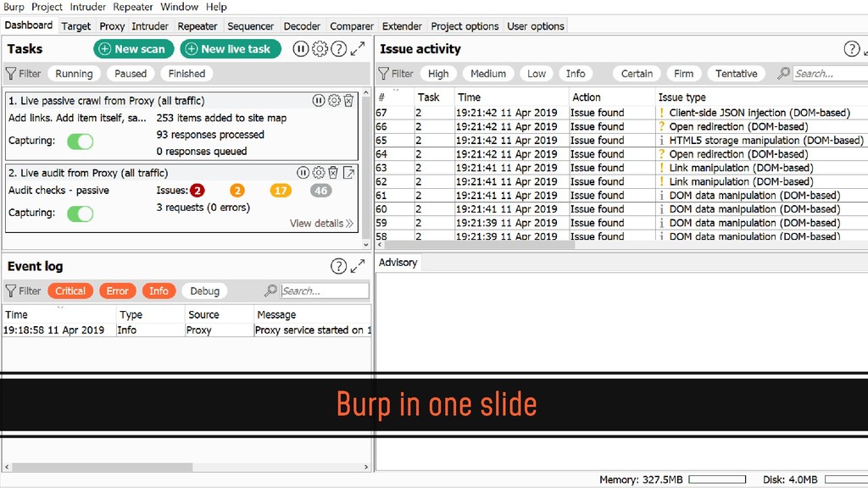This screenshot has width=868, height=488.
Task: Select issue row 65 HTML5 storage manipulation
Action: click(x=621, y=141)
